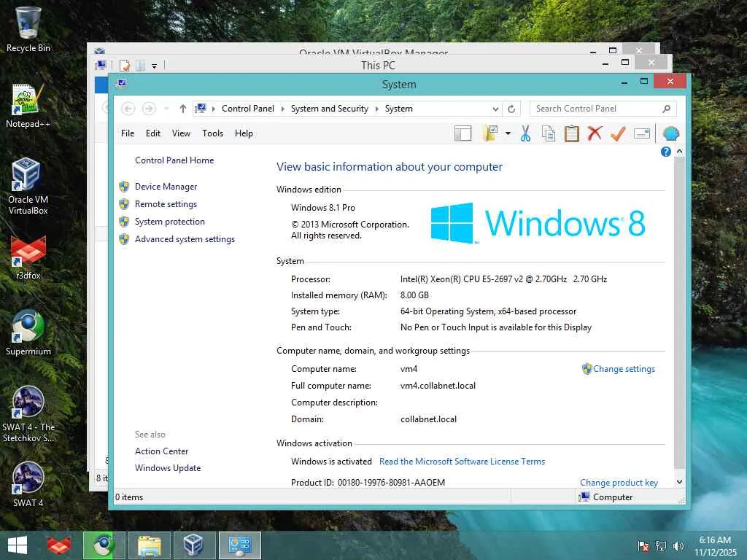Click the Cut scissors toolbar icon
The height and width of the screenshot is (560, 747).
coord(525,134)
